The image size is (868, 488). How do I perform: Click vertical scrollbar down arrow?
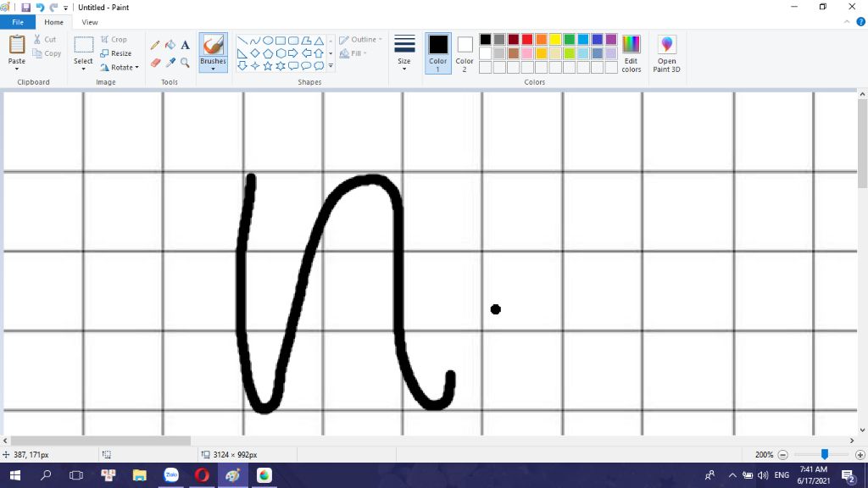(x=862, y=430)
